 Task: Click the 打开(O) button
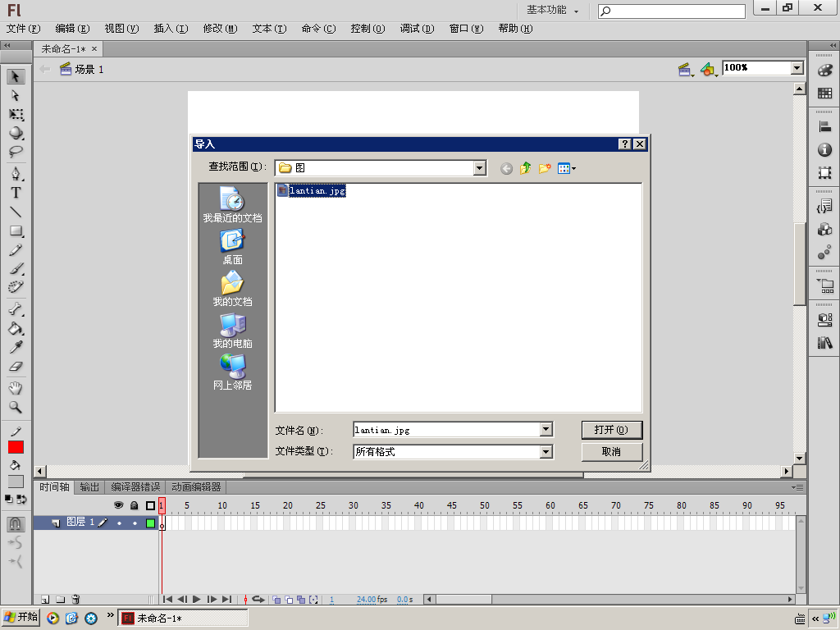[612, 430]
